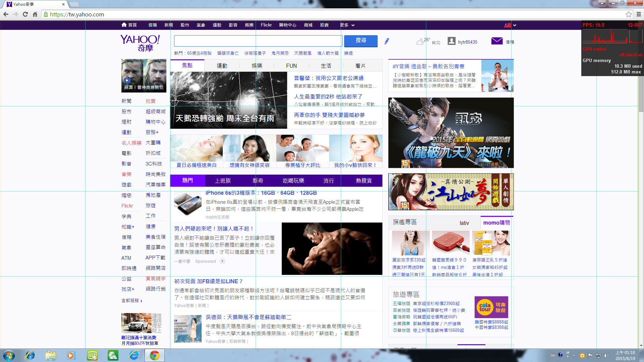This screenshot has width=644, height=362.
Task: Open the weather icon showing 26° 台北
Action: coord(420,42)
